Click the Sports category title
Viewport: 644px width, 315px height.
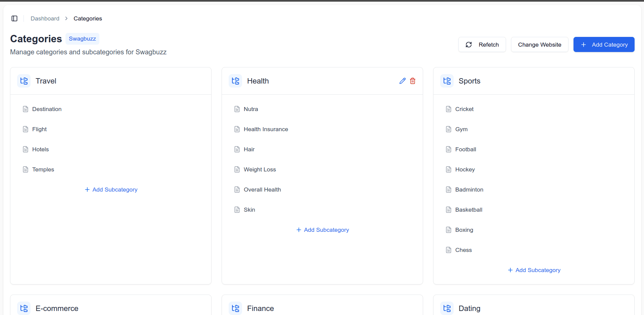tap(469, 81)
